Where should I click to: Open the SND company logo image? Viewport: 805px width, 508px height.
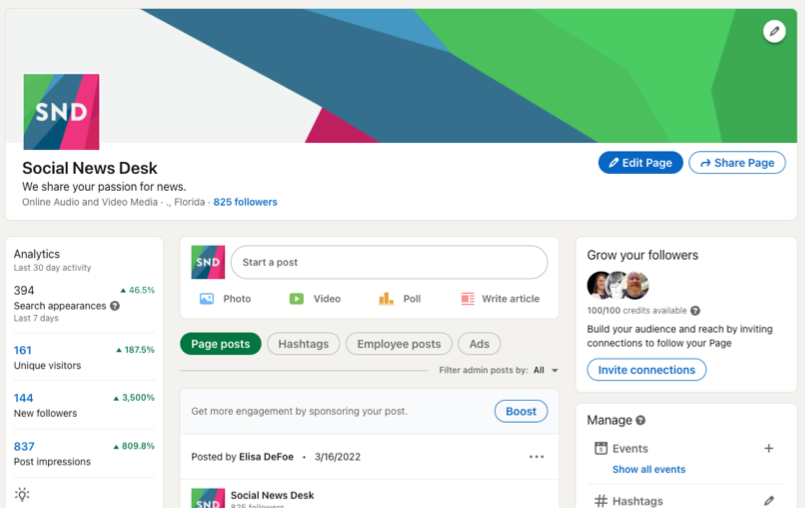(62, 112)
